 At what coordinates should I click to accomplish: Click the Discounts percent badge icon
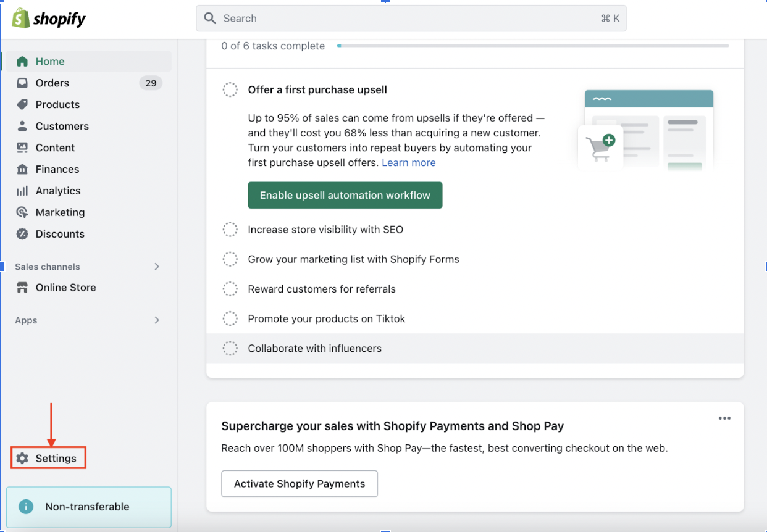tap(22, 234)
